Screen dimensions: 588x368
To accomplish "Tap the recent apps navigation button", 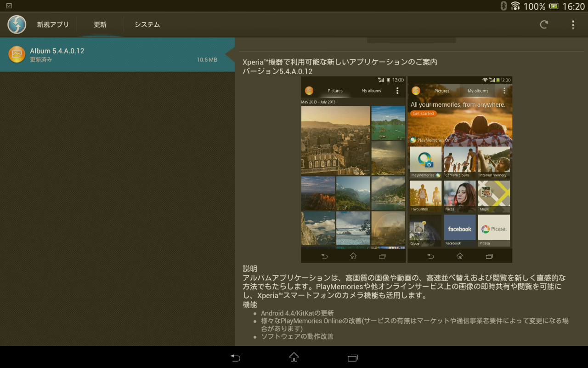I will (353, 357).
